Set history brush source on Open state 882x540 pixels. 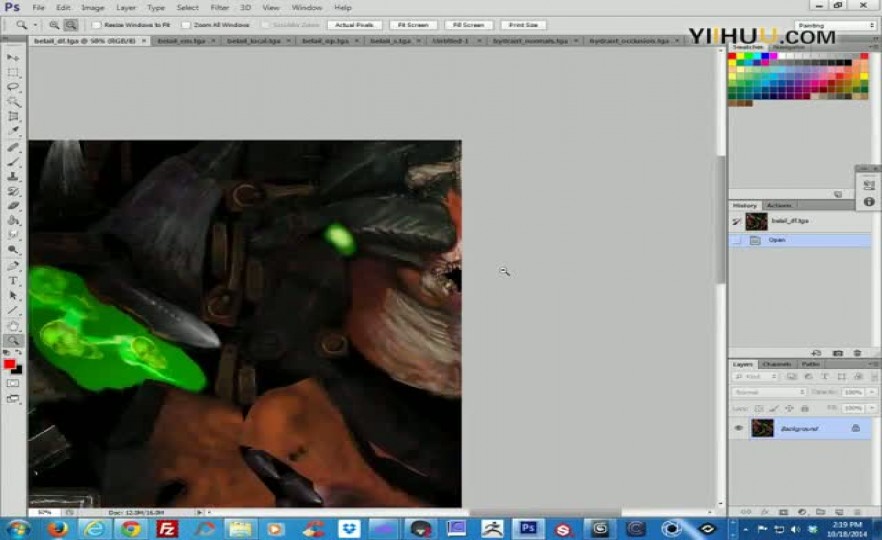(736, 240)
